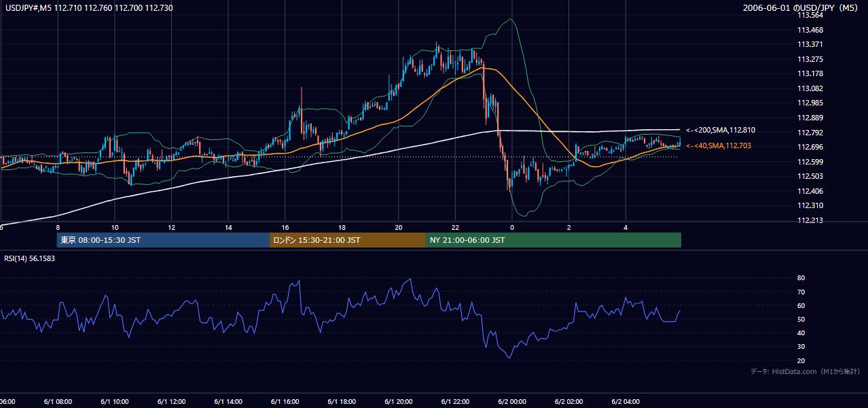Screen dimensions: 868x408
Task: Click hour label 14 under price chart
Action: pyautogui.click(x=228, y=227)
